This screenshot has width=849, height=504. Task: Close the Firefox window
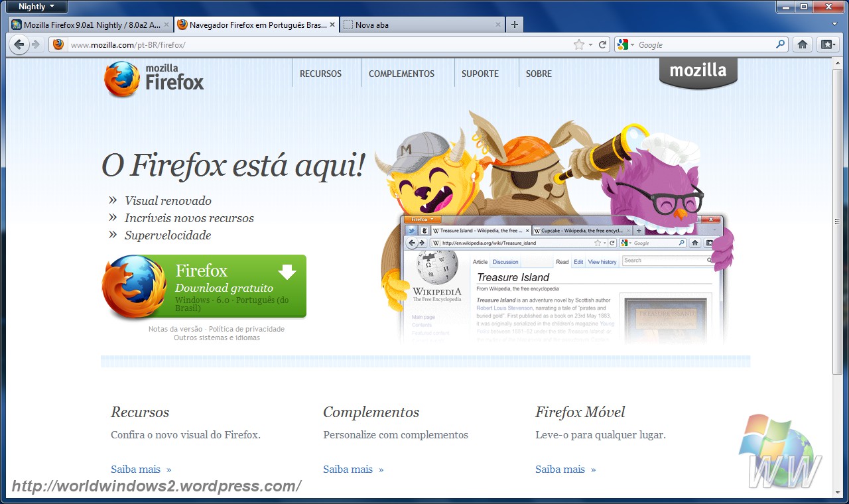click(x=828, y=7)
